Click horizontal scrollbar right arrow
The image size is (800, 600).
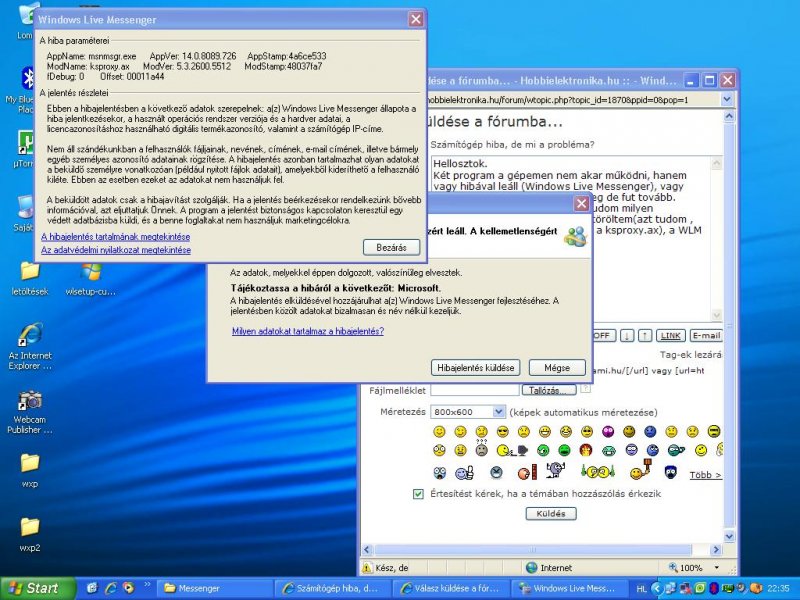716,549
